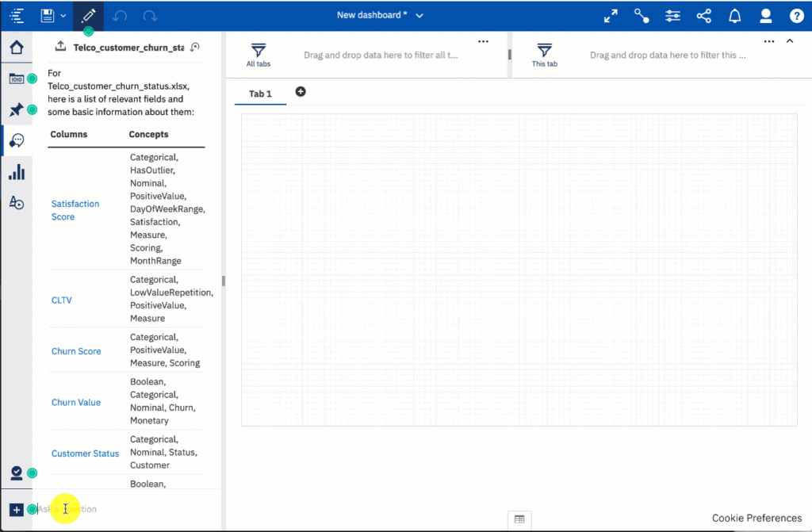Select the assistant chat icon

coord(17,140)
